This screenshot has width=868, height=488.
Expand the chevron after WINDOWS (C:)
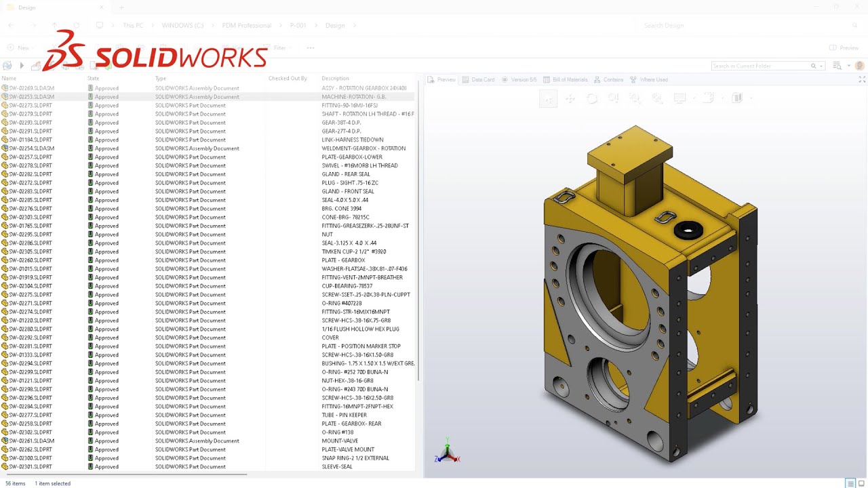click(x=213, y=26)
